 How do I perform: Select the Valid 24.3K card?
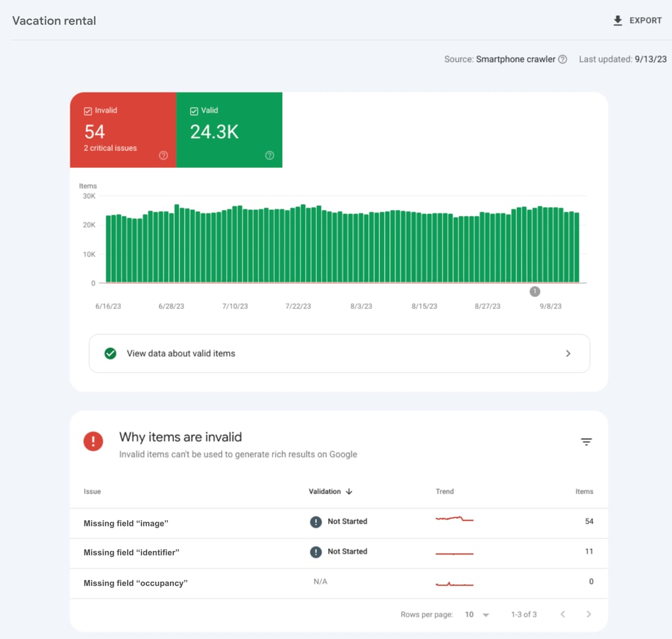(x=229, y=130)
